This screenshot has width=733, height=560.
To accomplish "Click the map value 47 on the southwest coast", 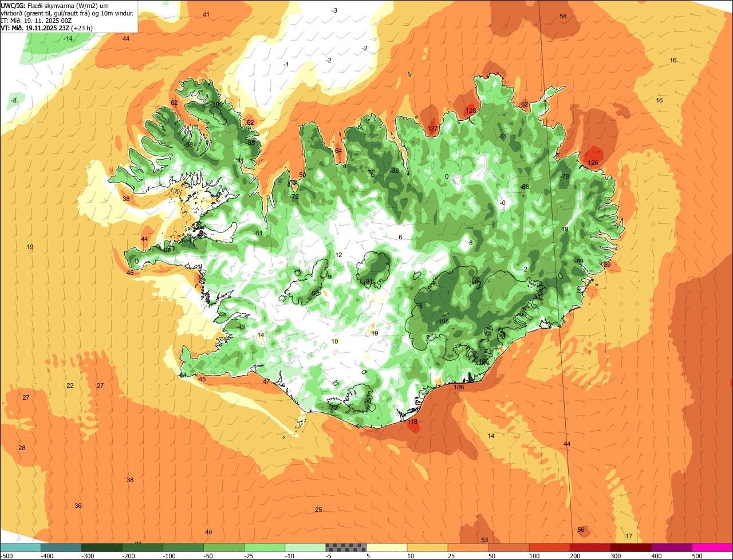I will point(266,381).
